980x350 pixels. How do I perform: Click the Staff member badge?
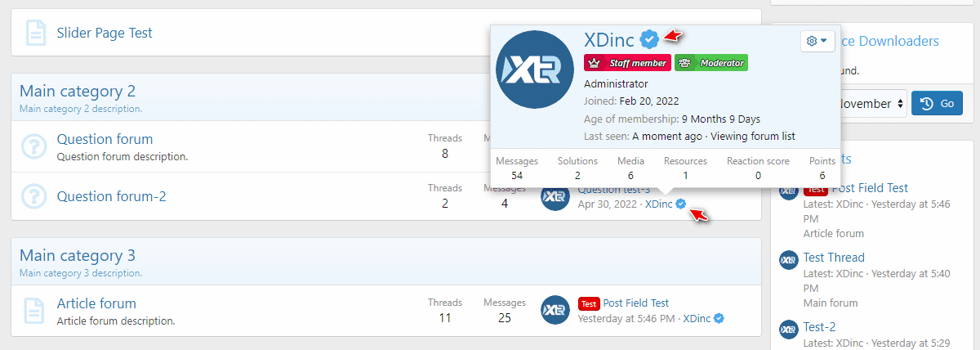[627, 62]
